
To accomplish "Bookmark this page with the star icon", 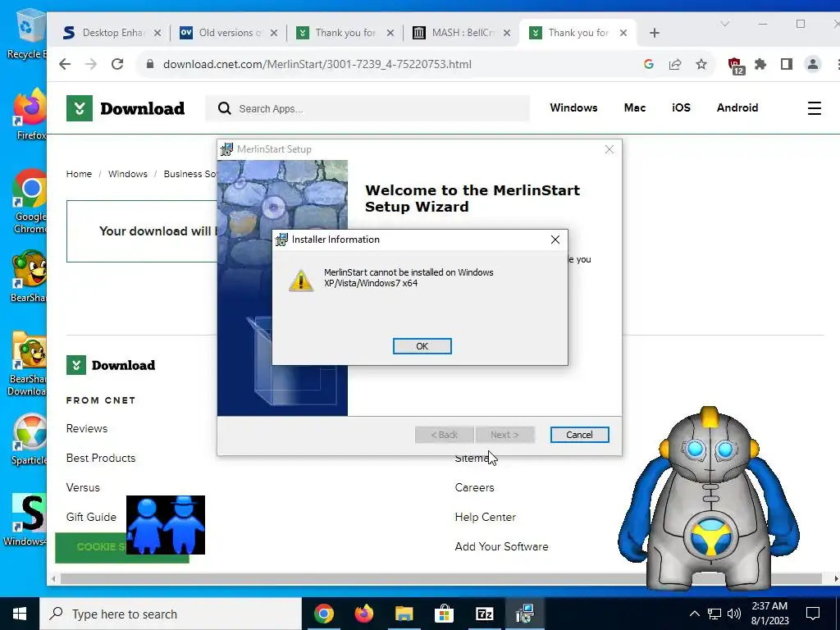I will tap(701, 64).
